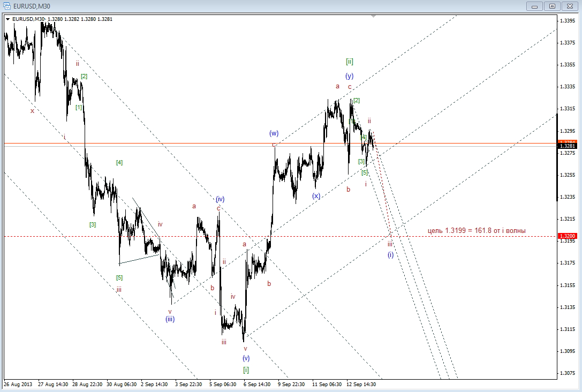Select the green [ii] wave label
This screenshot has width=582, height=392.
[x=349, y=62]
